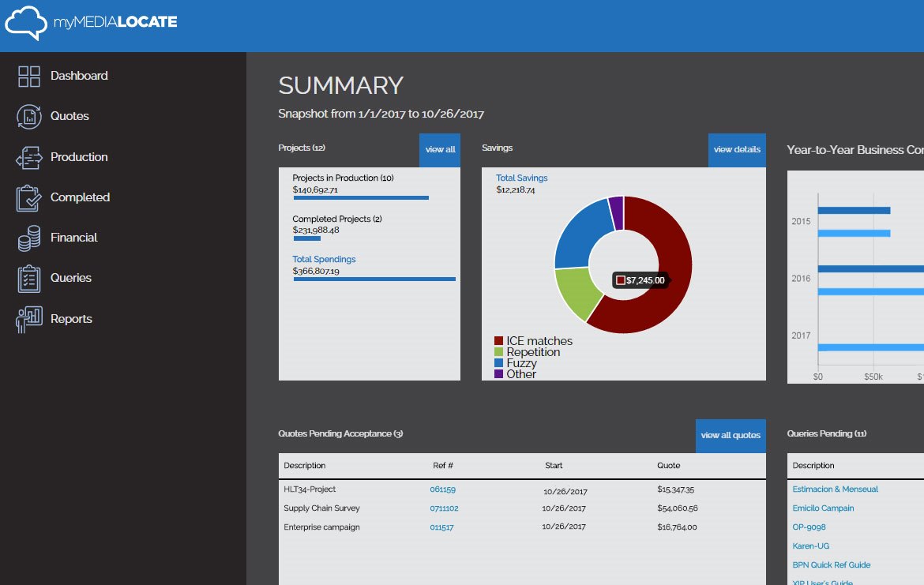Click the '$16,764.00' quote amount
The height and width of the screenshot is (585, 924).
pos(677,527)
